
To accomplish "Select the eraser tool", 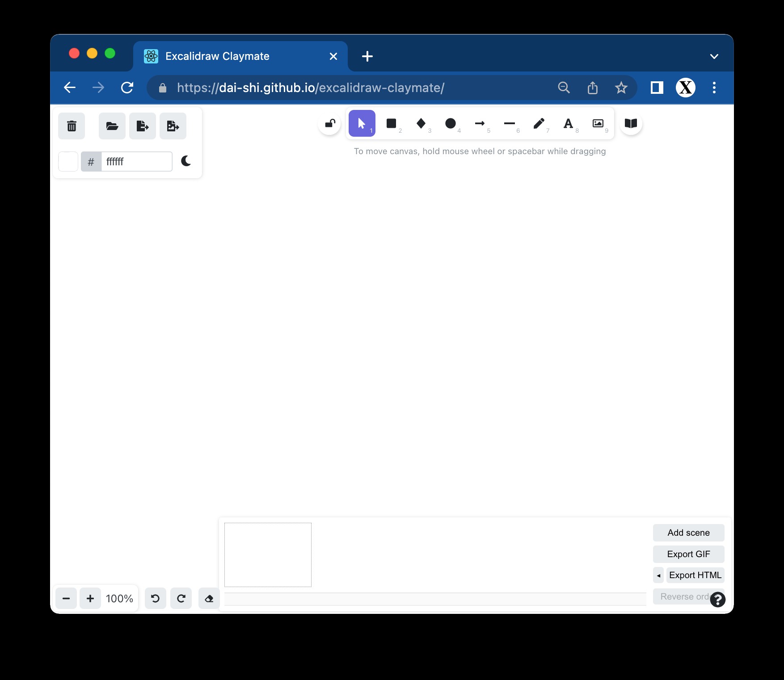I will 209,598.
